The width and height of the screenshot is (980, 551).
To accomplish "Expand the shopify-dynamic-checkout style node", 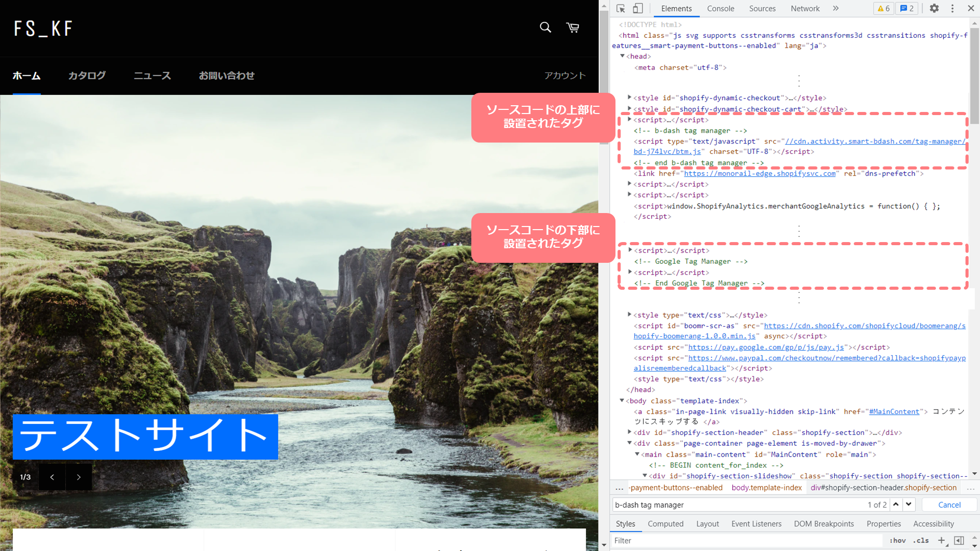I will pos(629,97).
